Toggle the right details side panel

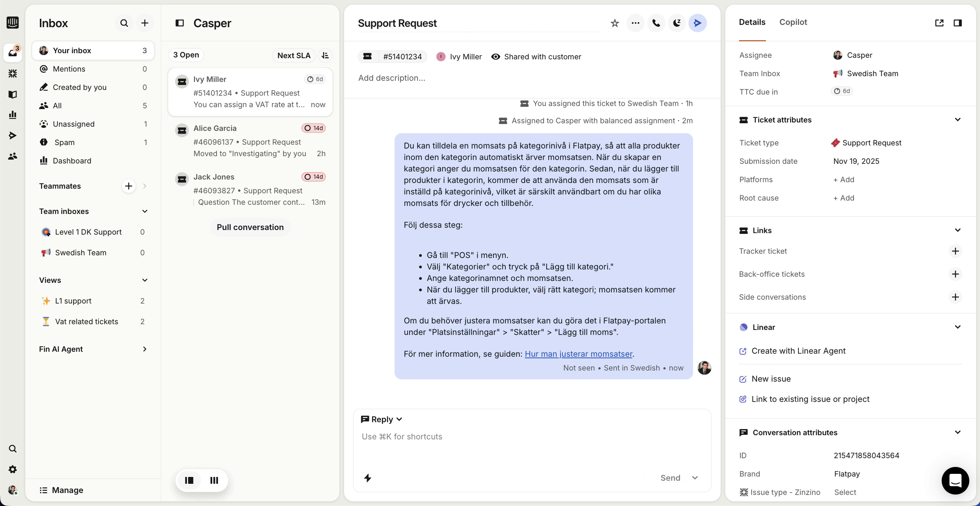[958, 23]
